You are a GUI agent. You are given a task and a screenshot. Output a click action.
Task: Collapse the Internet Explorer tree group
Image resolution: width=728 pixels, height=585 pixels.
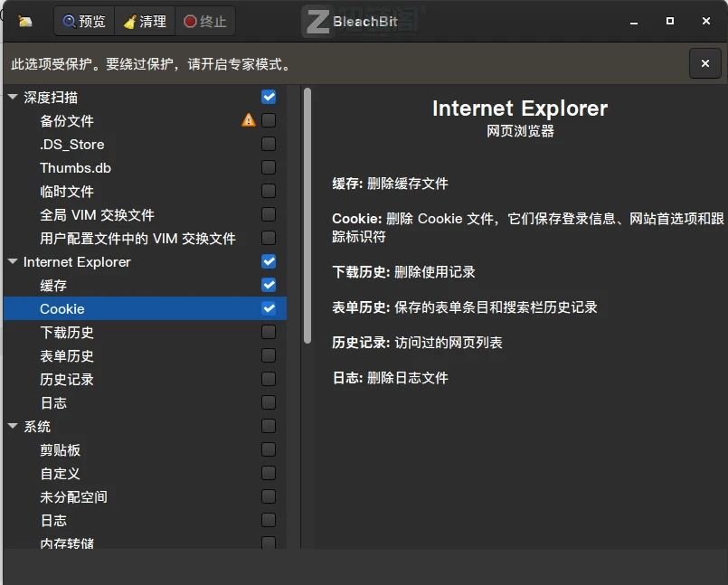coord(13,261)
